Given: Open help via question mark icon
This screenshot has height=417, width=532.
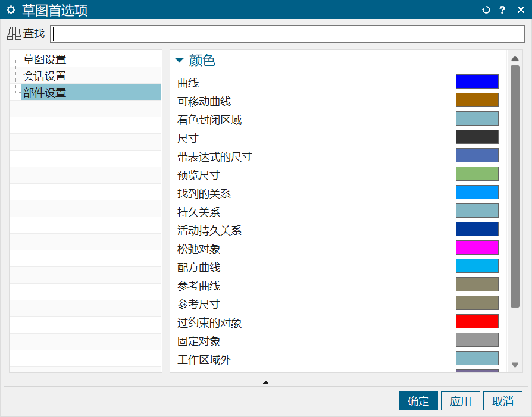Looking at the screenshot, I should pos(503,10).
